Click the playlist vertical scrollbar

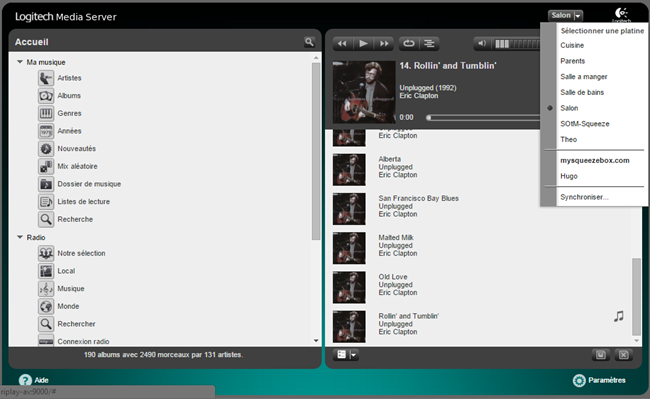tap(636, 297)
